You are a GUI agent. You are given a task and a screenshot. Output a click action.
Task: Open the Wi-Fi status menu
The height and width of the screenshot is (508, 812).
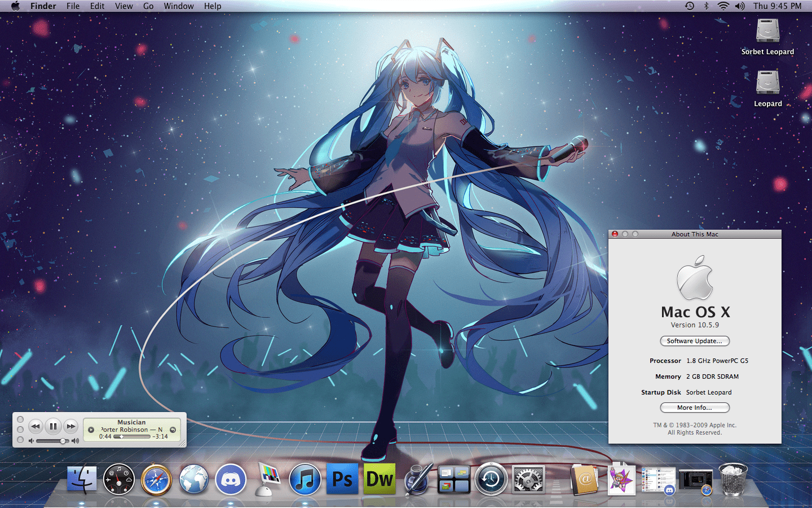(723, 6)
